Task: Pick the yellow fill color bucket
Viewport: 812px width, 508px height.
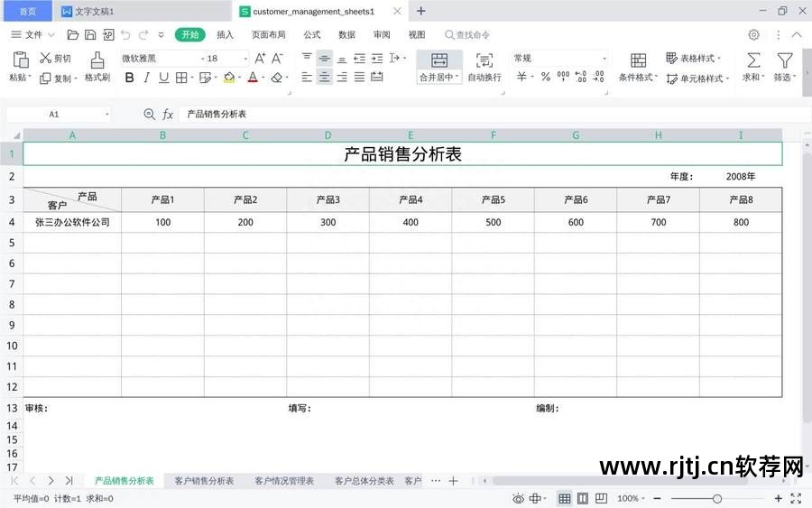Action: click(x=229, y=78)
